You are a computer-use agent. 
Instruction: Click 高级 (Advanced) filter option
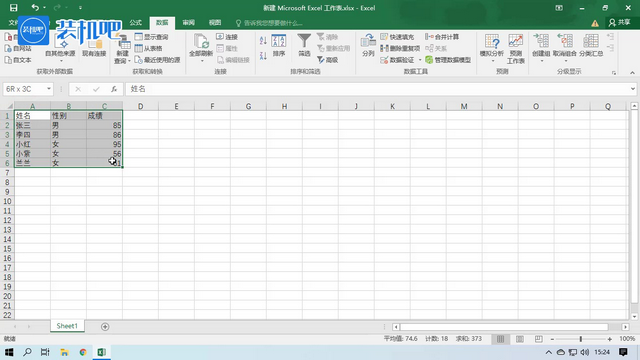point(328,60)
